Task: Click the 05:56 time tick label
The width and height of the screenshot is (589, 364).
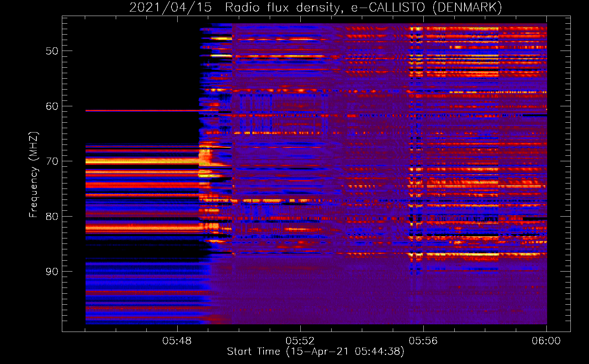Action: [x=423, y=341]
